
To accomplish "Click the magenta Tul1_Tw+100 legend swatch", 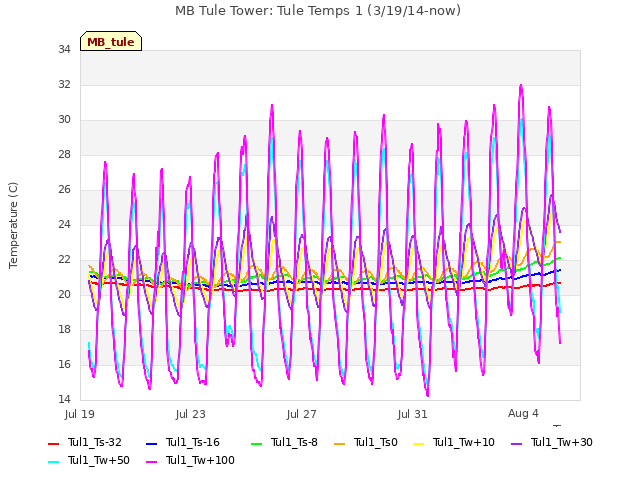I will pyautogui.click(x=151, y=461).
